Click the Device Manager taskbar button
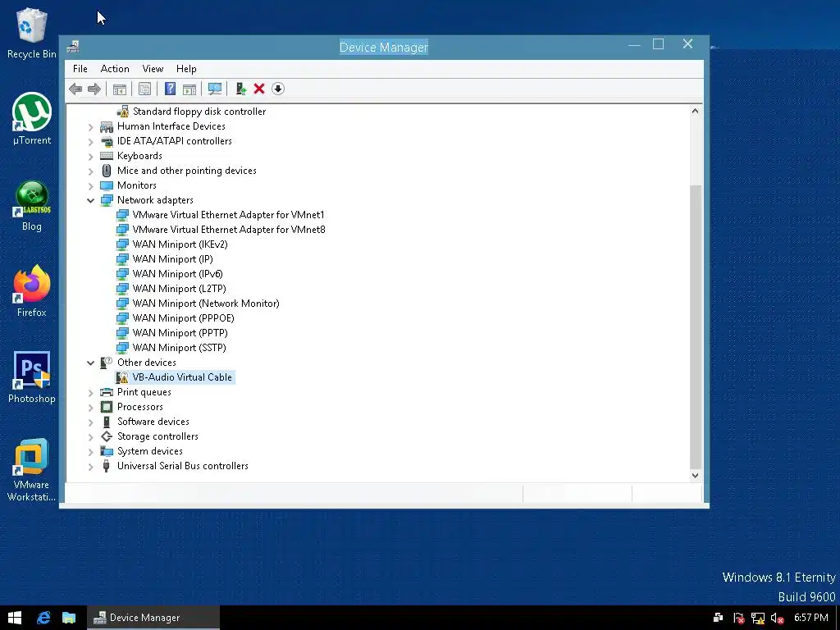The image size is (840, 630). (x=153, y=618)
